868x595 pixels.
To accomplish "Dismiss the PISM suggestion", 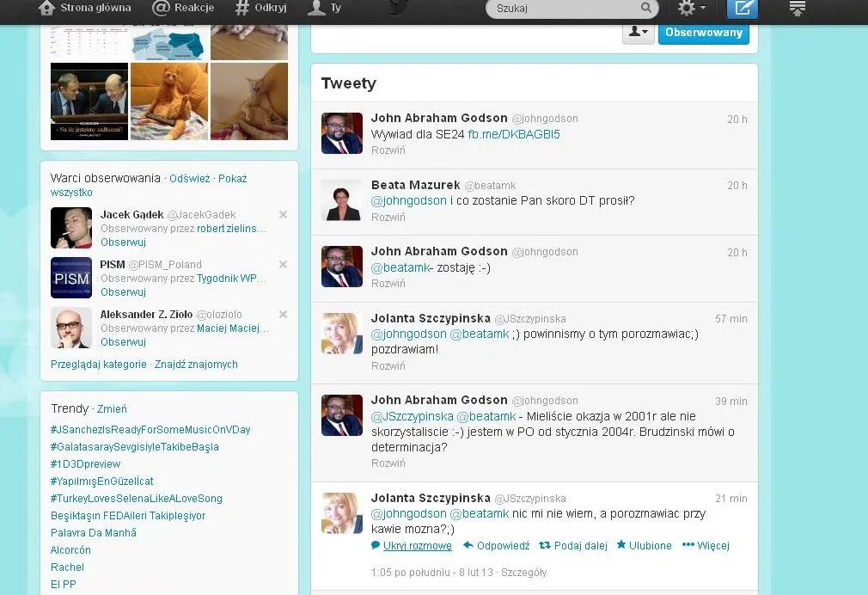I will coord(283,265).
